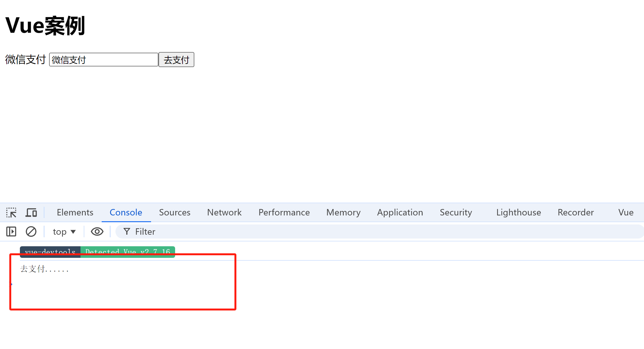Screen dimensions: 644x349
Task: Select the Performance tab
Action: [284, 213]
